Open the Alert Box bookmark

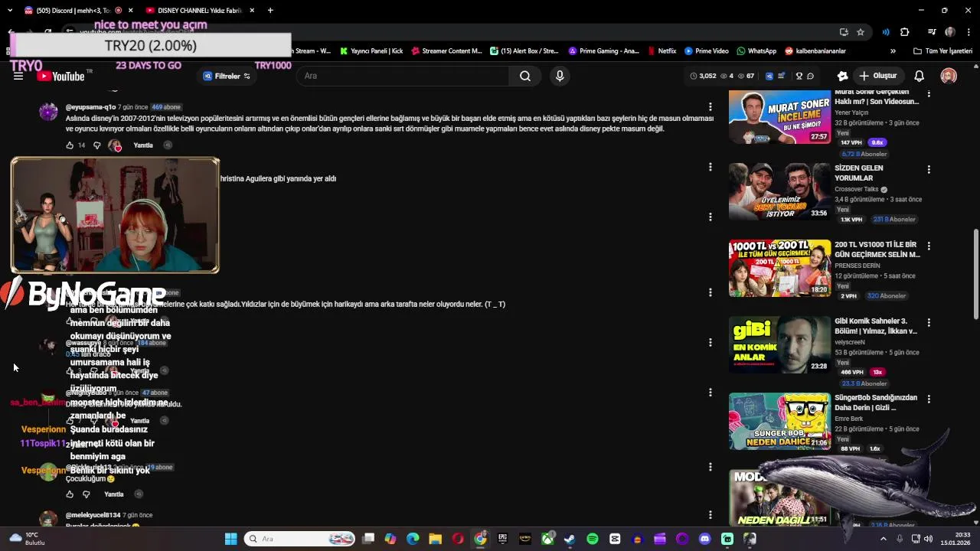[524, 51]
